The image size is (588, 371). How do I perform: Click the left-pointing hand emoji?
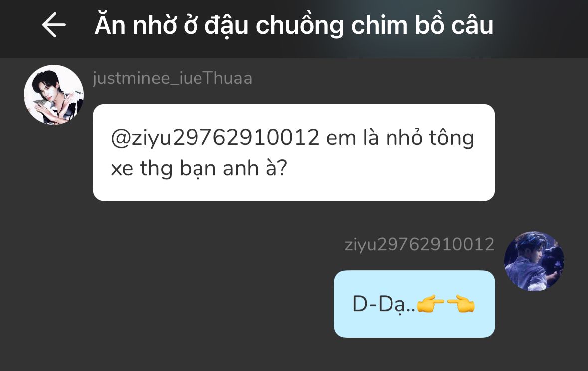[x=461, y=304]
